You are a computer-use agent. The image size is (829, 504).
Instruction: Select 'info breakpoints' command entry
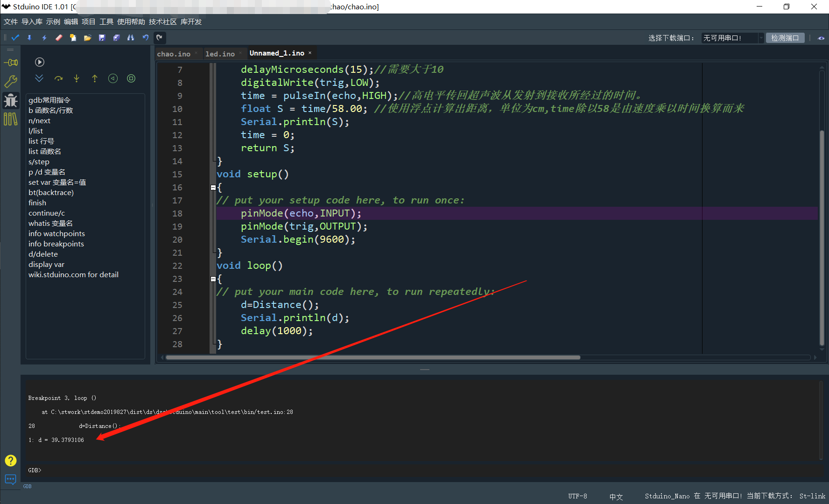coord(56,244)
